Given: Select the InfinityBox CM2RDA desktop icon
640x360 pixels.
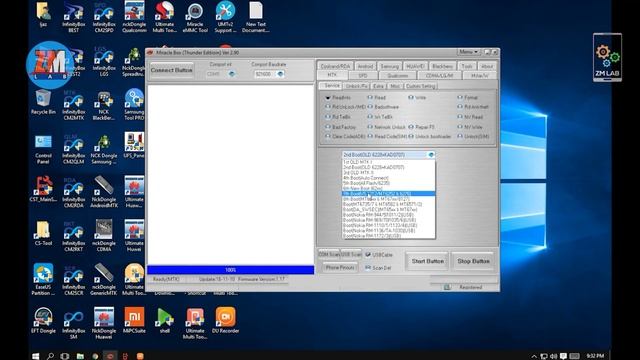Looking at the screenshot, I should [x=73, y=193].
